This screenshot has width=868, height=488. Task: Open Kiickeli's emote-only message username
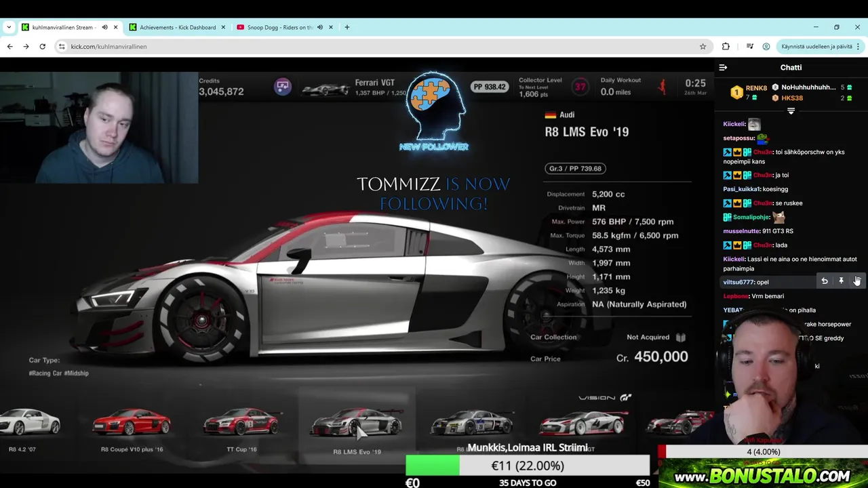[x=734, y=124]
